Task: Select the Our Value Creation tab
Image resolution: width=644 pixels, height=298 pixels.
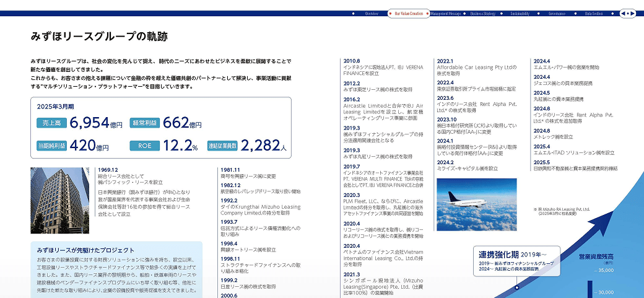Action: [409, 13]
